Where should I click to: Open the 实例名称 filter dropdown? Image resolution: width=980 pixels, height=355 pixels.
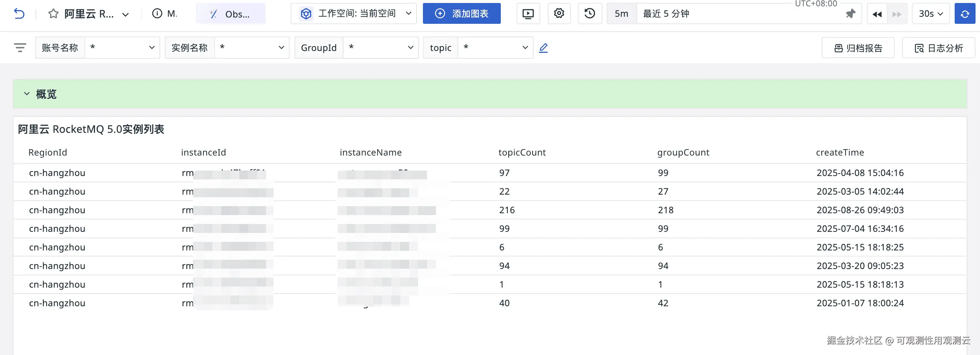click(x=252, y=48)
